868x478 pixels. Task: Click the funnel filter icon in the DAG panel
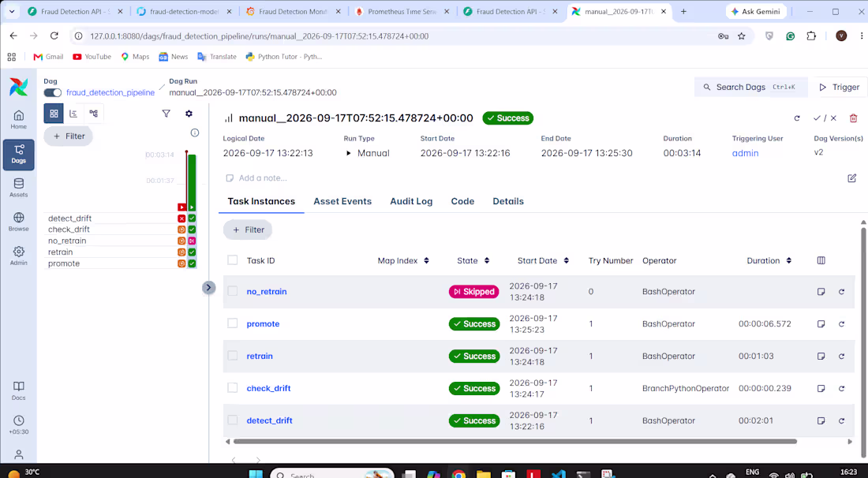pyautogui.click(x=166, y=114)
